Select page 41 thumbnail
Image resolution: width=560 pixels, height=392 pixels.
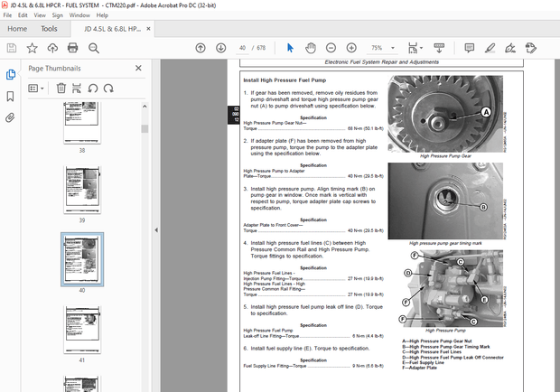click(82, 330)
